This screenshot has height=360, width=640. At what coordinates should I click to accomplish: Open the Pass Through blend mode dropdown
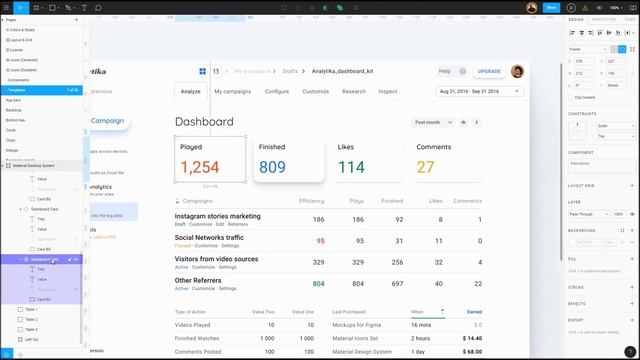tap(589, 214)
